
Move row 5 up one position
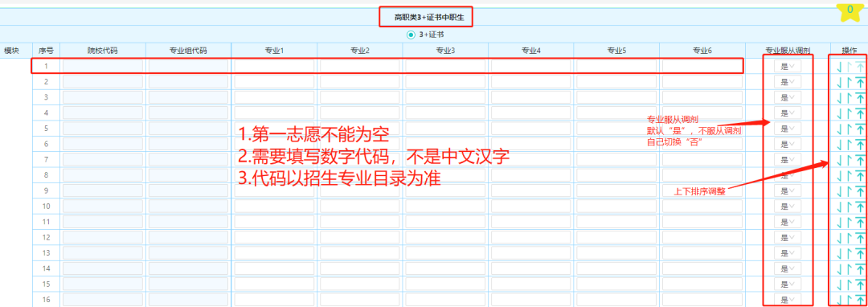(x=849, y=129)
